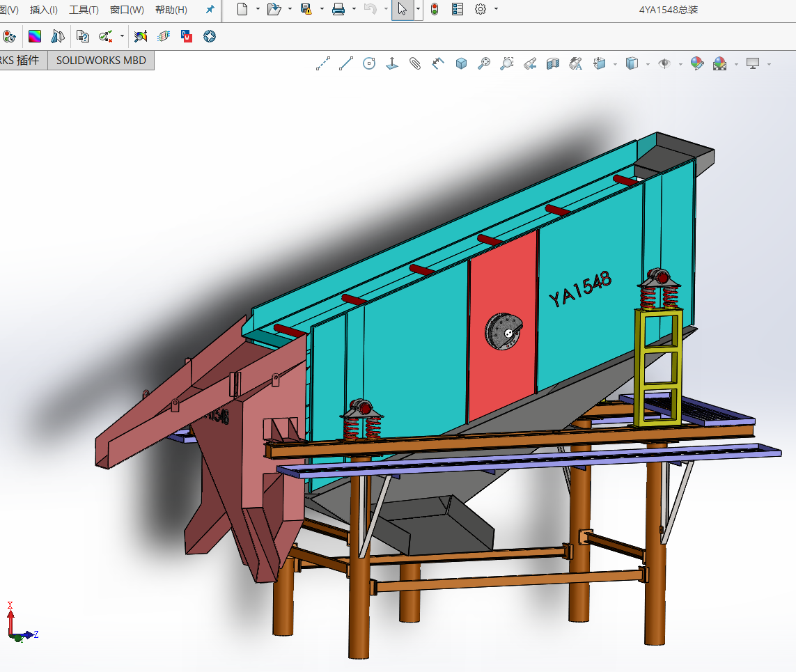796x672 pixels.
Task: Click the Previous View icon
Action: 529,64
